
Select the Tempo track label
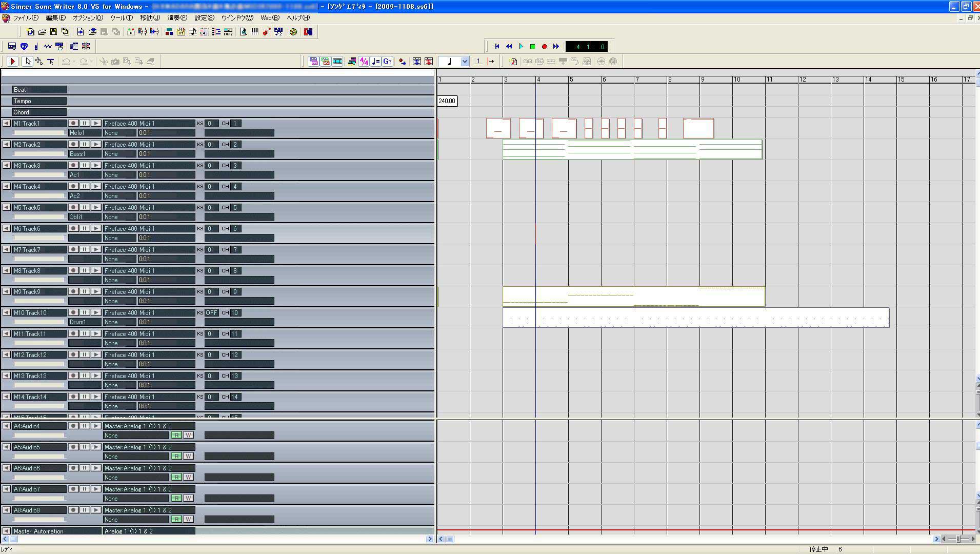39,101
